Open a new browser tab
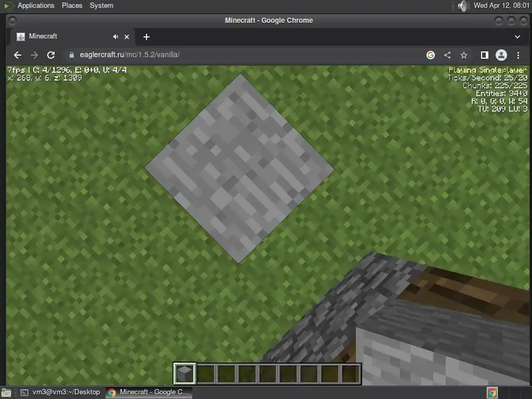Screen dimensions: 532x399 click(x=146, y=37)
